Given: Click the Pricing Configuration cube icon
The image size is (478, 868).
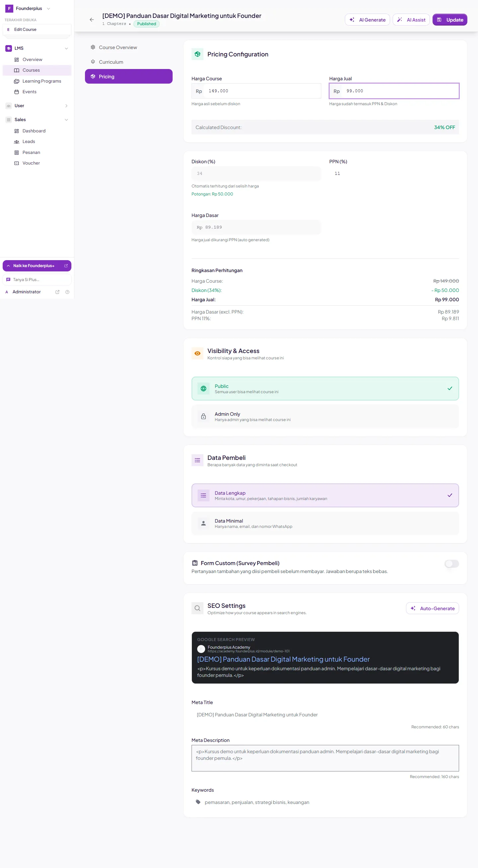Looking at the screenshot, I should coord(197,54).
